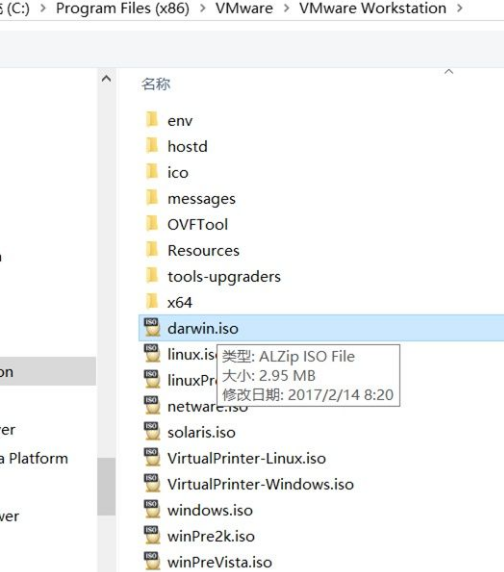Screen dimensions: 504x572
Task: Select the ico folder icon
Action: coord(152,171)
